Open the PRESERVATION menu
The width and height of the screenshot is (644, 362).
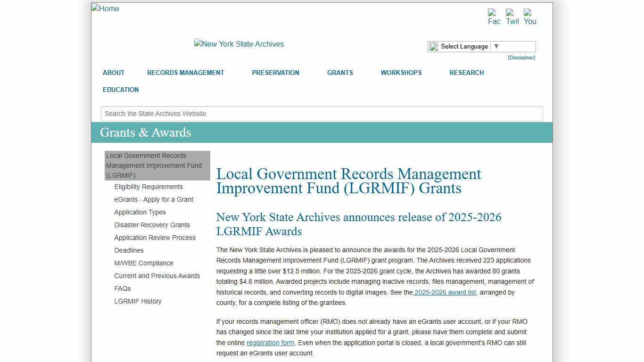[x=275, y=73]
